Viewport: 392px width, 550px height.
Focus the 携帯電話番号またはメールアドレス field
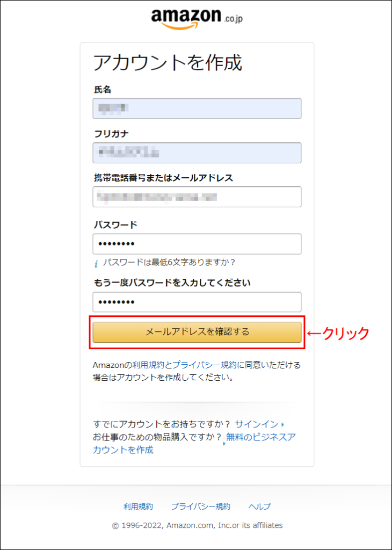coord(197,197)
